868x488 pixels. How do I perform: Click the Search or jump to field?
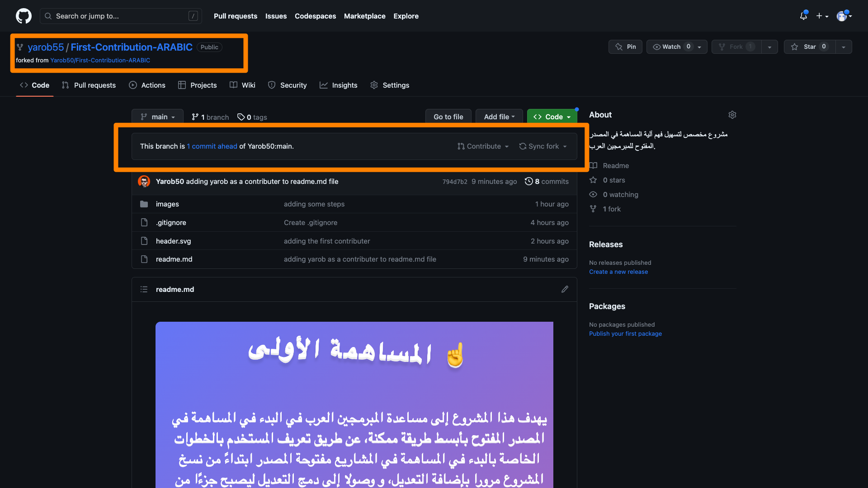tap(121, 16)
